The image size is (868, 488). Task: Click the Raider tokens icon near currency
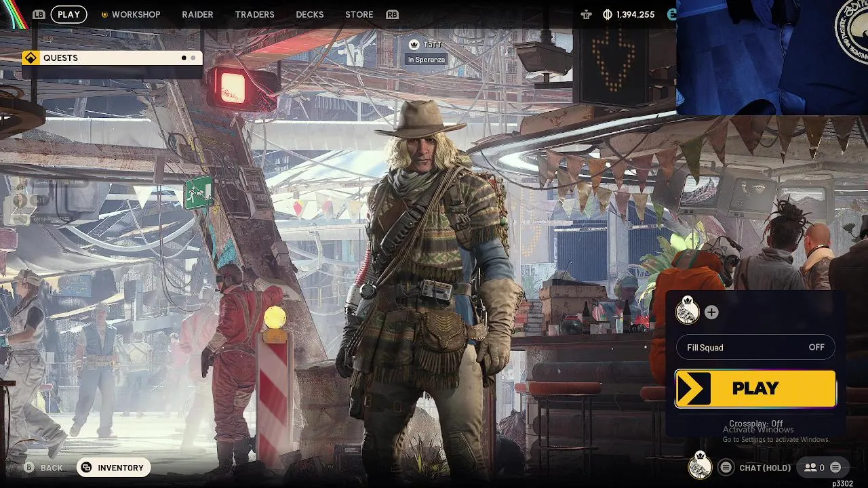coord(586,14)
